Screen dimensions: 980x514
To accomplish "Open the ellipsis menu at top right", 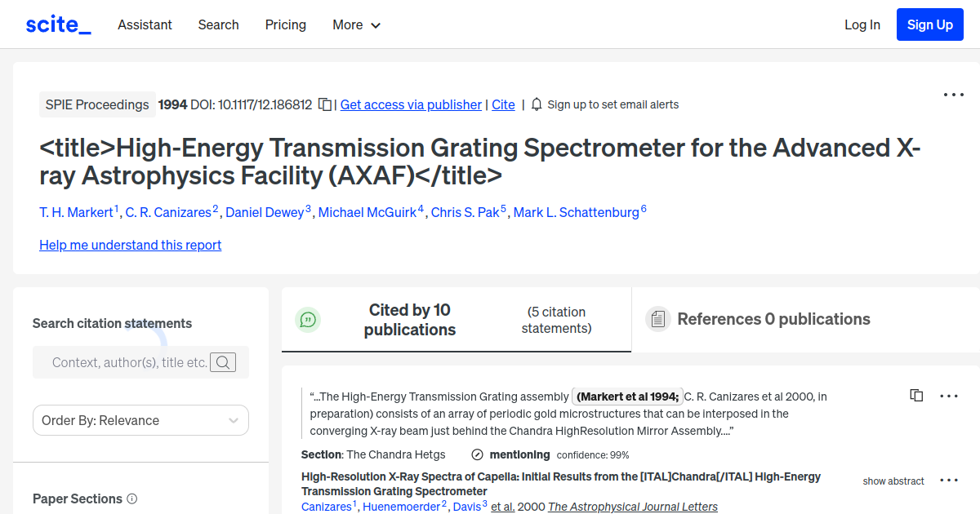I will (x=953, y=95).
